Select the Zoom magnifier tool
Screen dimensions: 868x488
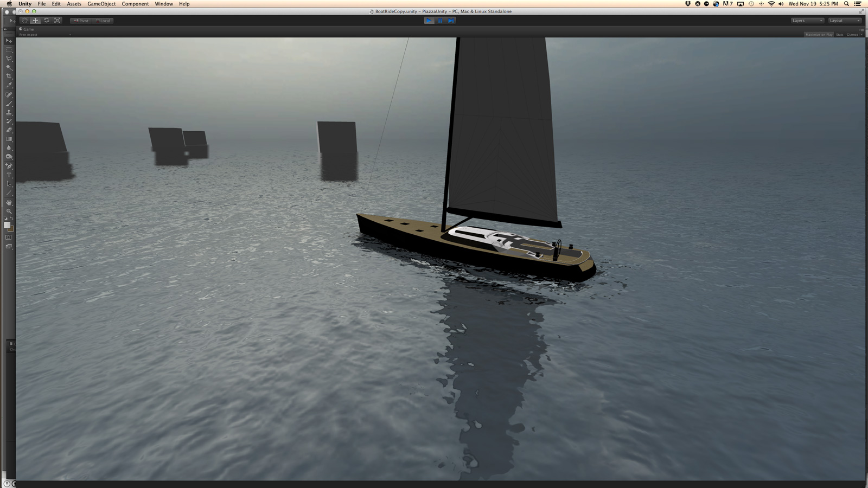click(x=9, y=211)
